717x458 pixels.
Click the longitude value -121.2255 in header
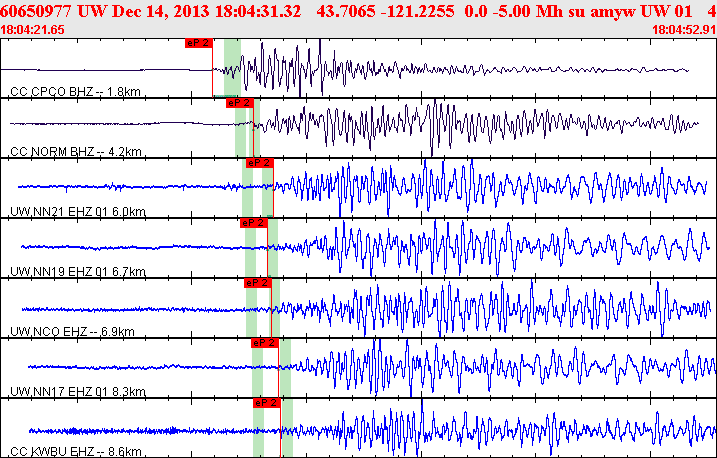click(418, 11)
